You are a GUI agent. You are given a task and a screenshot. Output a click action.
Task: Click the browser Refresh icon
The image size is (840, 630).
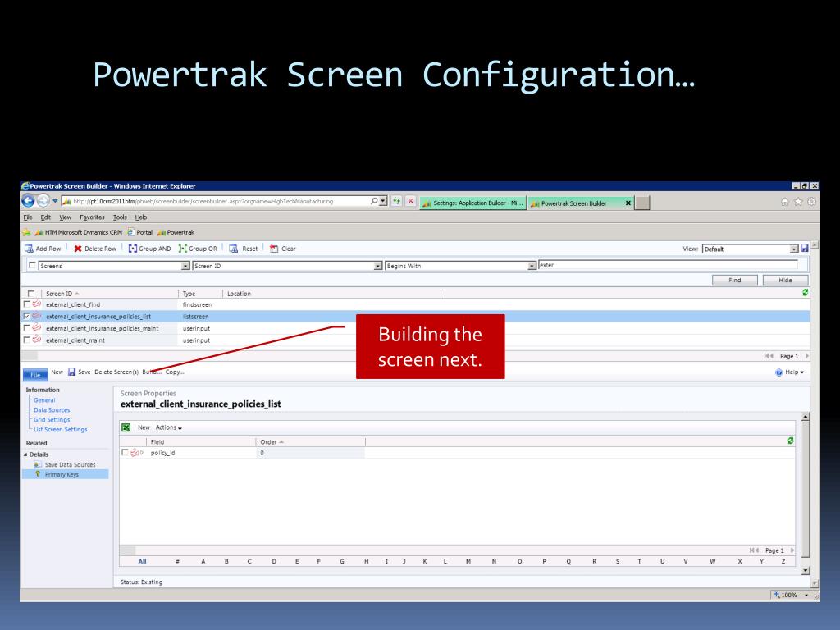click(396, 202)
